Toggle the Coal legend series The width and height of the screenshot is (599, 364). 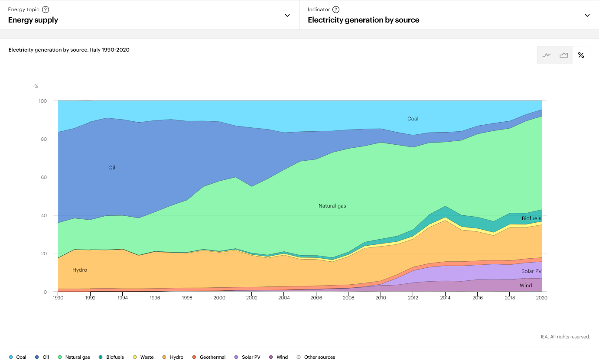(x=18, y=357)
